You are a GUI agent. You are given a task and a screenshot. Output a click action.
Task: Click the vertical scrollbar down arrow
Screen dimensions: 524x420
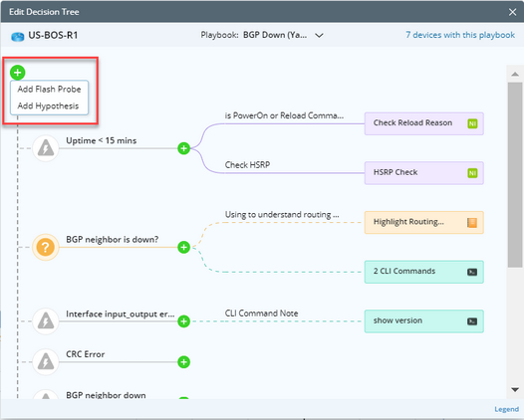(x=515, y=389)
